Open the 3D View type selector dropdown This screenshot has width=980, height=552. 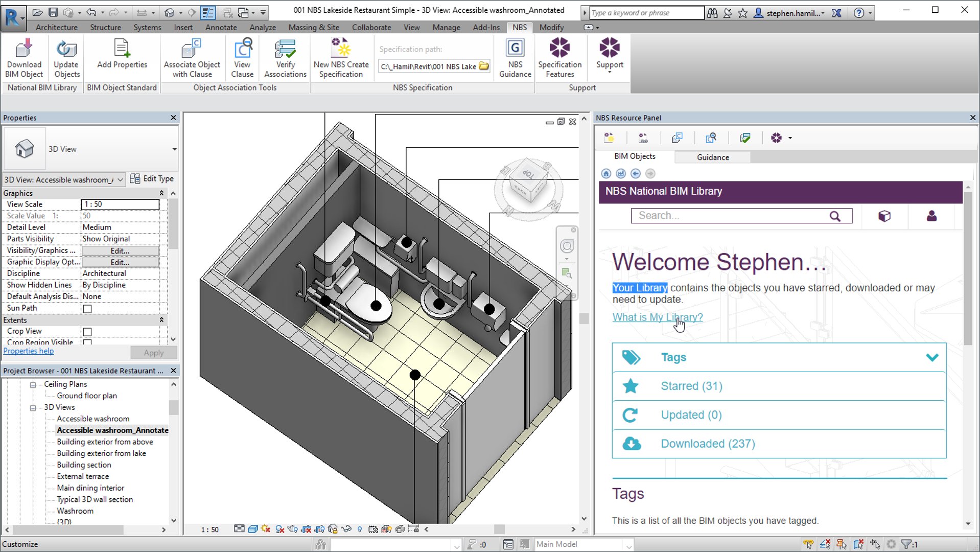174,149
